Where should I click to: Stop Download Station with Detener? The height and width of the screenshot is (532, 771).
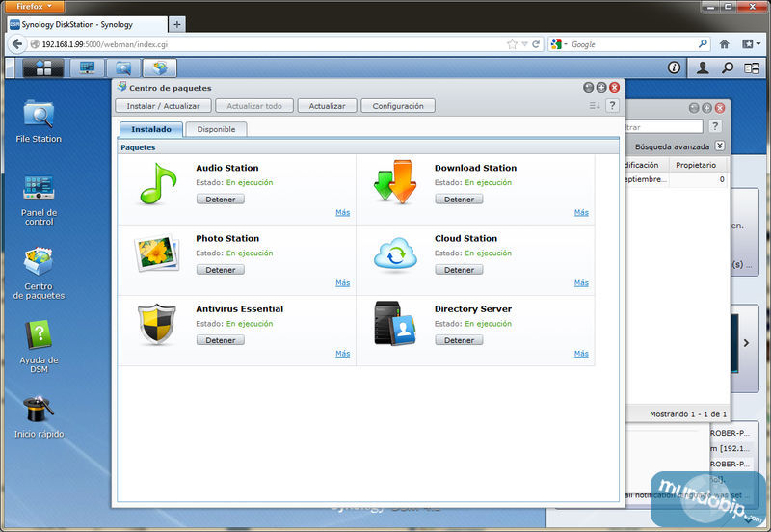459,199
